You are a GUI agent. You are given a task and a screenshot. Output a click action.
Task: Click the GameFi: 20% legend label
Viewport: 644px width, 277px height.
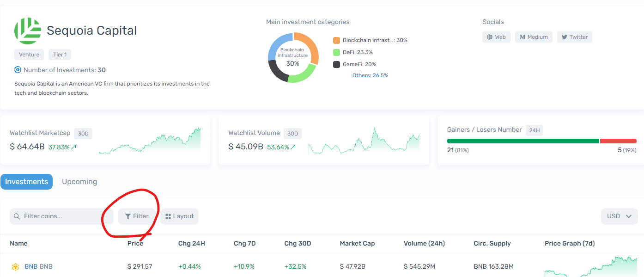pos(359,64)
